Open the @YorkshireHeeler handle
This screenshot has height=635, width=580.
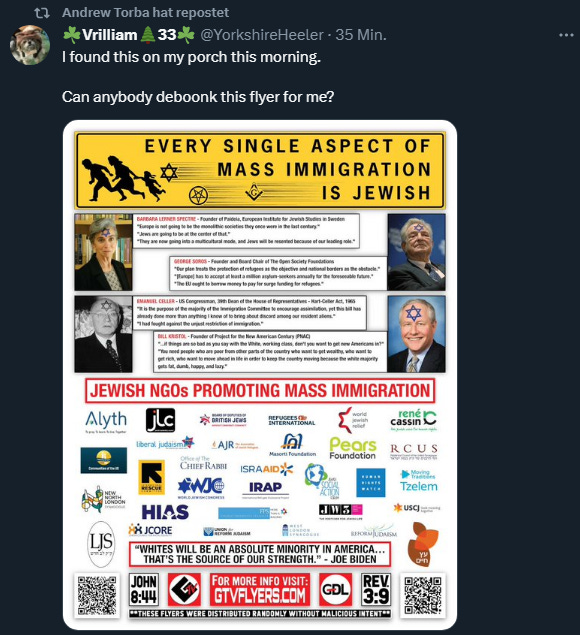[x=262, y=35]
